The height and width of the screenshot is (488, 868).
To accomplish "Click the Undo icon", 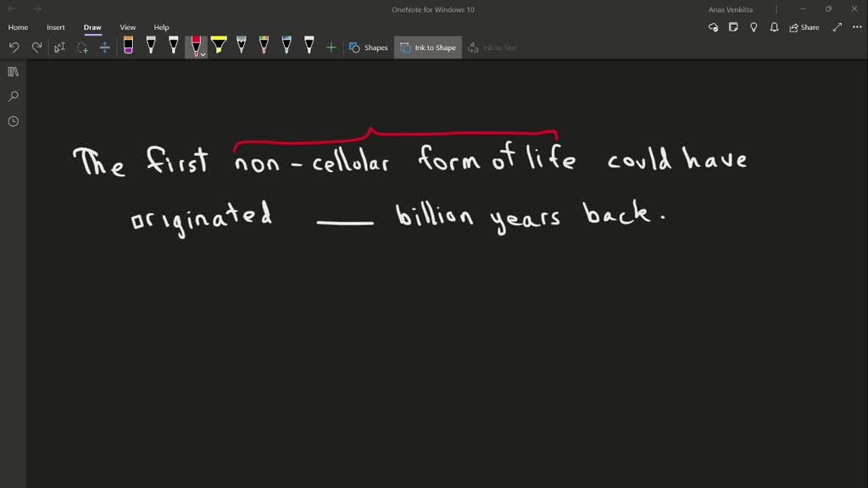I will 14,47.
